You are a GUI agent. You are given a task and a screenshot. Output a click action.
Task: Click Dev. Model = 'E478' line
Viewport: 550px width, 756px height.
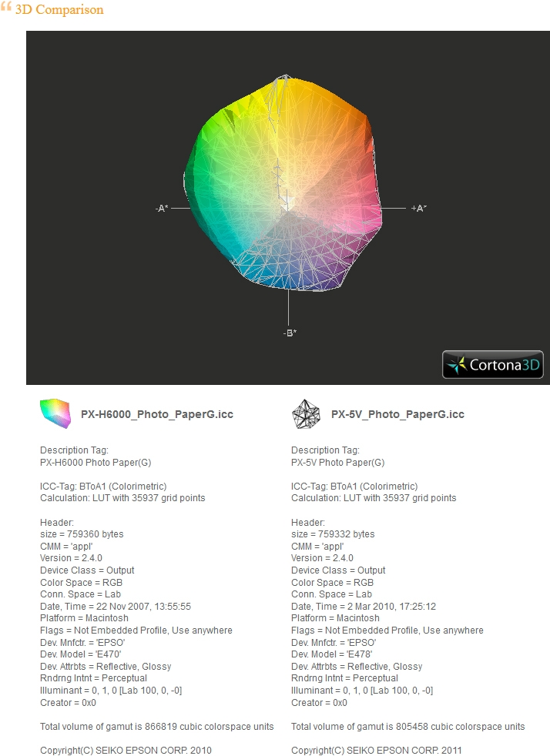[x=331, y=654]
